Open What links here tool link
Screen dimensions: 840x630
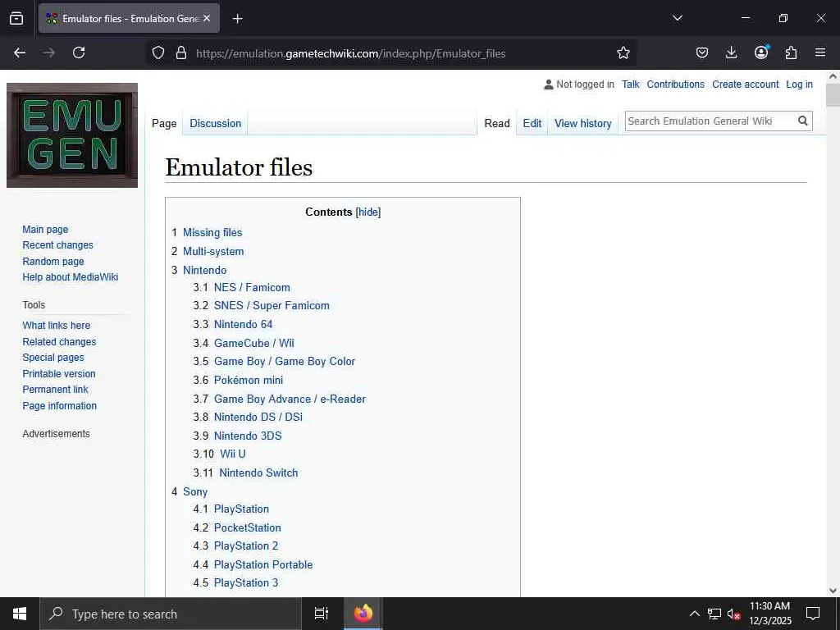pos(57,325)
